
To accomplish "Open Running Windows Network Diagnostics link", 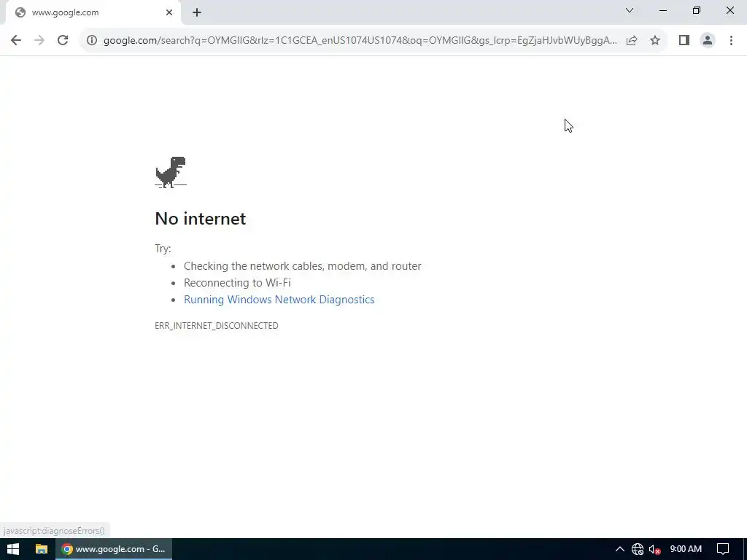I will 279,300.
